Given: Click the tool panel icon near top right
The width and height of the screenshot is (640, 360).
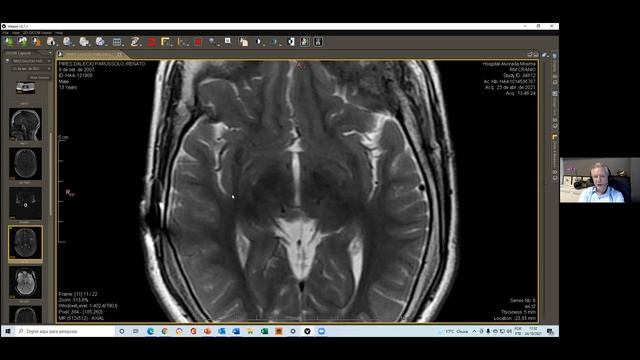Looking at the screenshot, I should pos(544,54).
